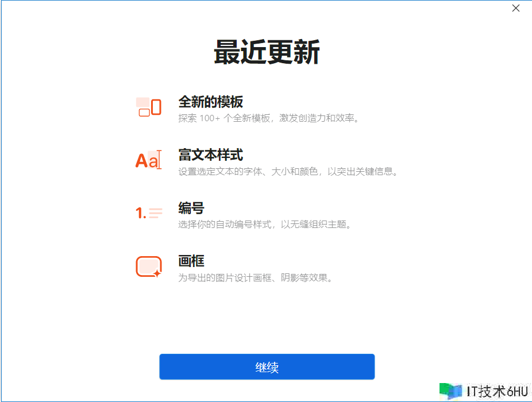The height and width of the screenshot is (402, 532).
Task: Click the new templates icon
Action: (x=148, y=107)
